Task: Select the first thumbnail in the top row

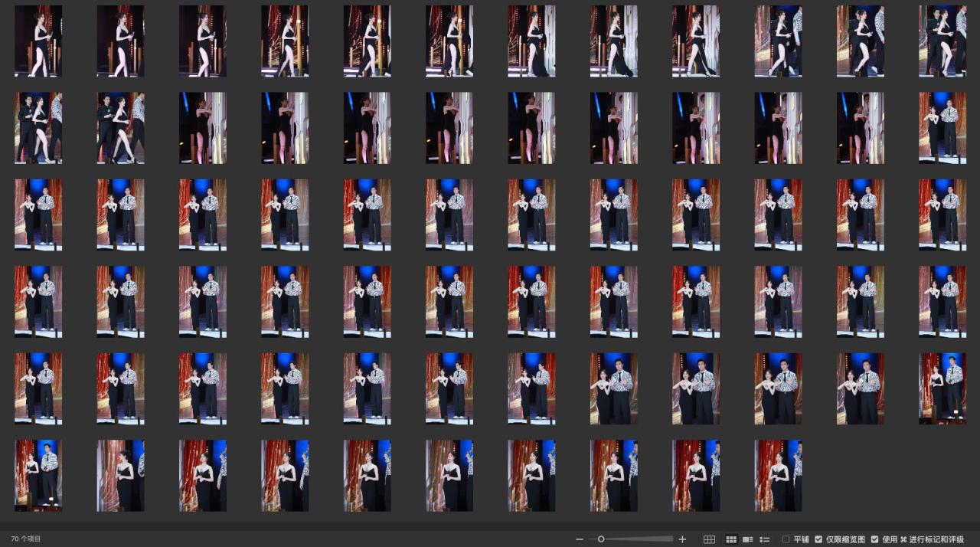Action: click(x=38, y=41)
